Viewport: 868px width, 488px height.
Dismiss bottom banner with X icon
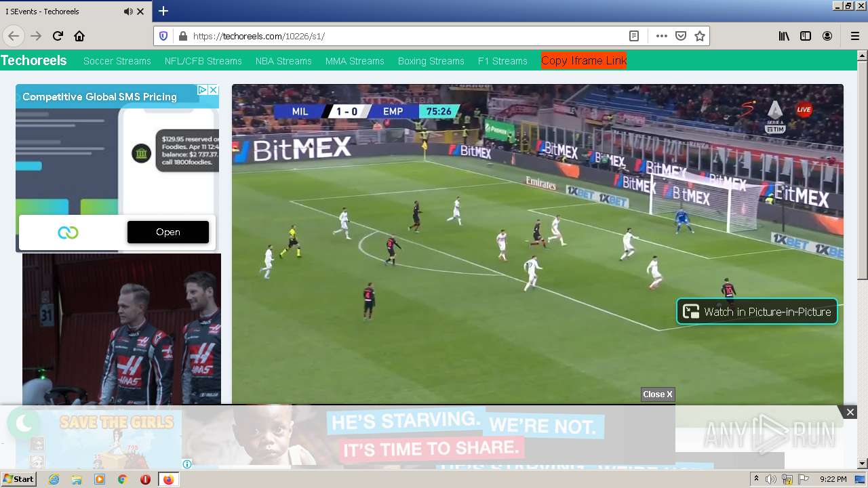tap(850, 412)
